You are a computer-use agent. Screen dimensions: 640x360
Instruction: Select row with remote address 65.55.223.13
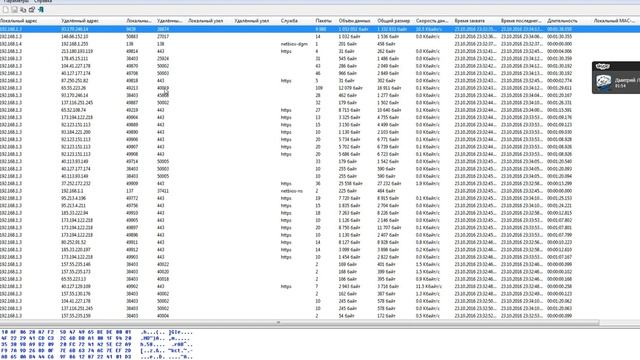pos(320,279)
